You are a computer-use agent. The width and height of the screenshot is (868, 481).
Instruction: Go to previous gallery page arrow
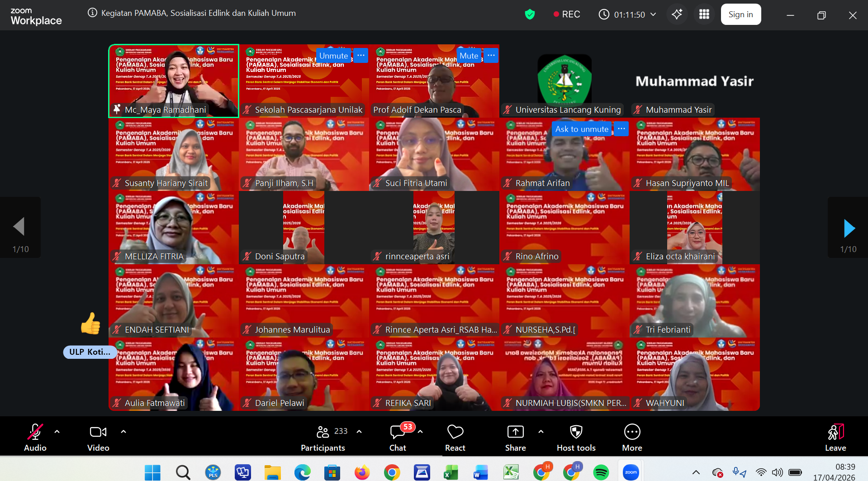pos(19,227)
